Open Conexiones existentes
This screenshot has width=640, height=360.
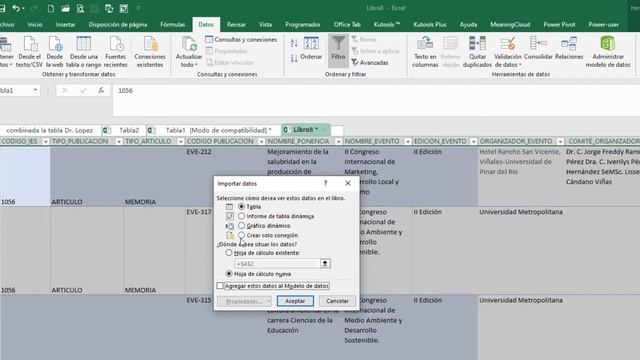(150, 52)
